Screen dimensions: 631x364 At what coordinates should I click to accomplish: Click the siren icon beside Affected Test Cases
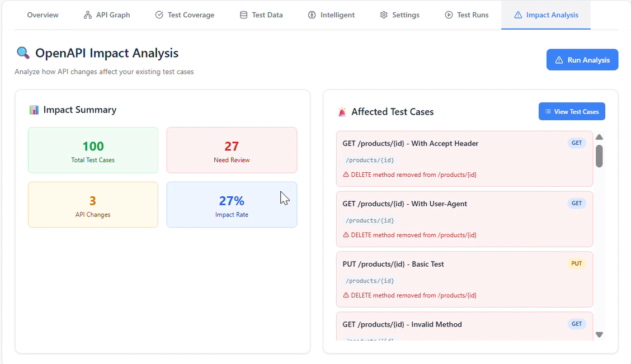pyautogui.click(x=342, y=111)
